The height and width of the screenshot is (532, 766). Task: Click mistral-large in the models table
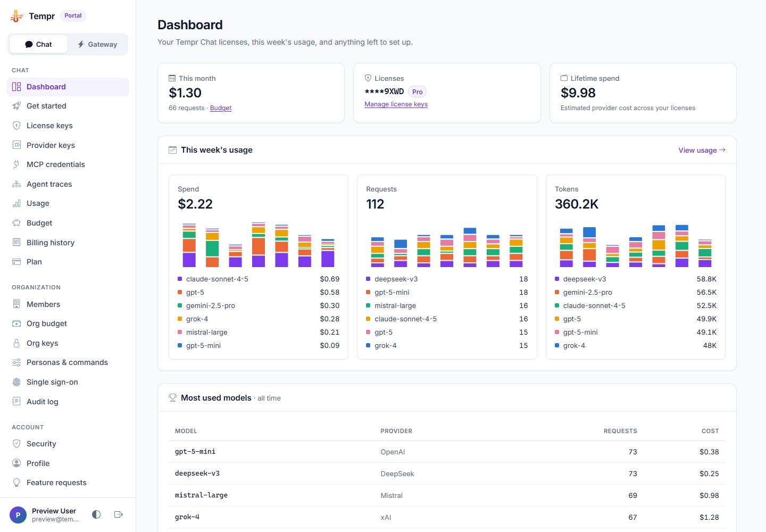coord(201,495)
